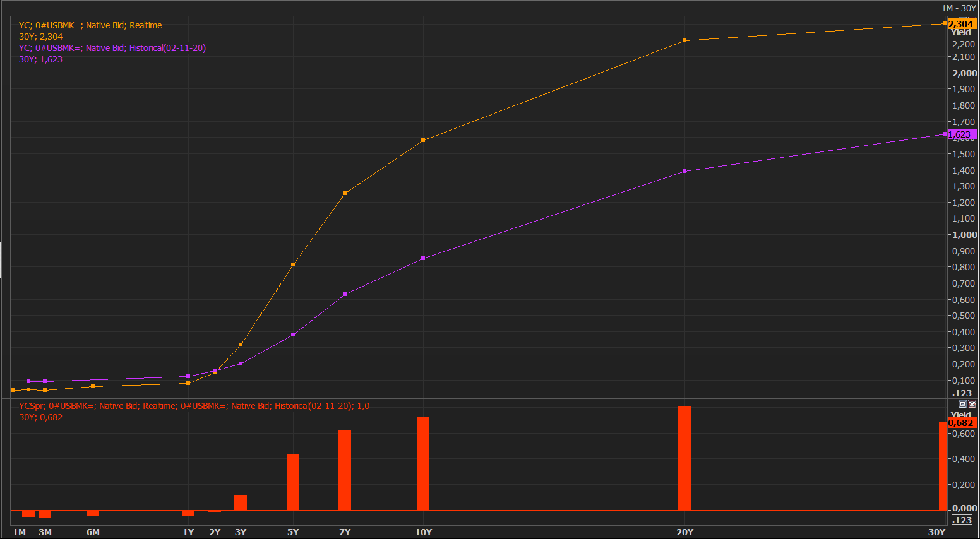Viewport: 980px width, 539px height.
Task: Select the red YCSpr spread legend text
Action: [194, 406]
